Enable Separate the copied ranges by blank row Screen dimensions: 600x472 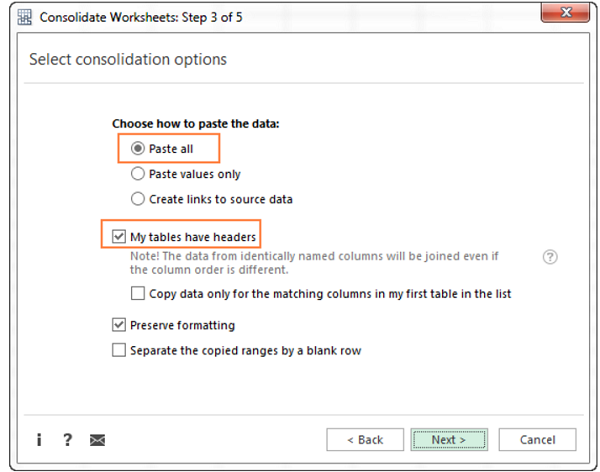point(120,351)
